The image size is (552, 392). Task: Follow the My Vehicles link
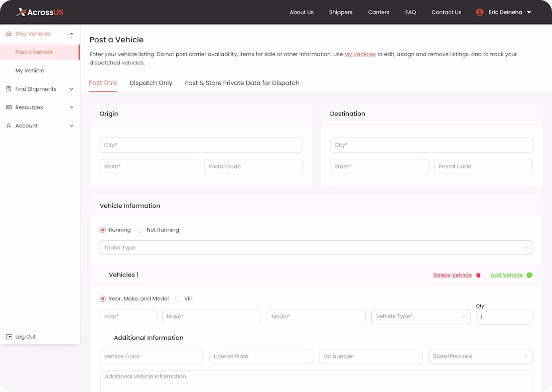(360, 54)
